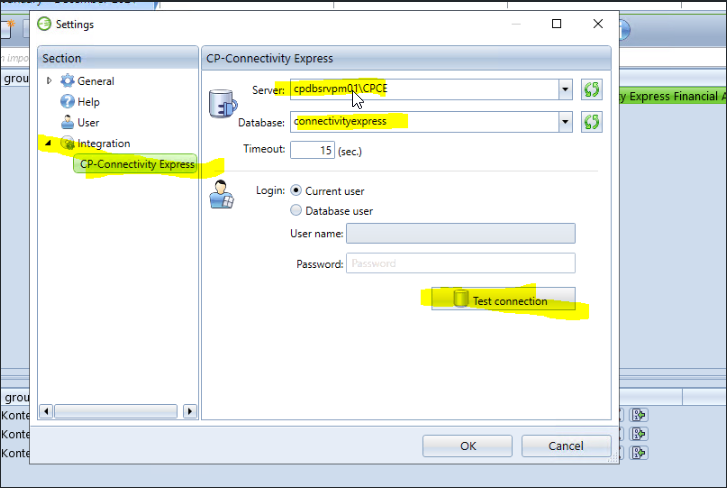Click the login user icon beside Login
Image resolution: width=727 pixels, height=488 pixels.
(221, 194)
